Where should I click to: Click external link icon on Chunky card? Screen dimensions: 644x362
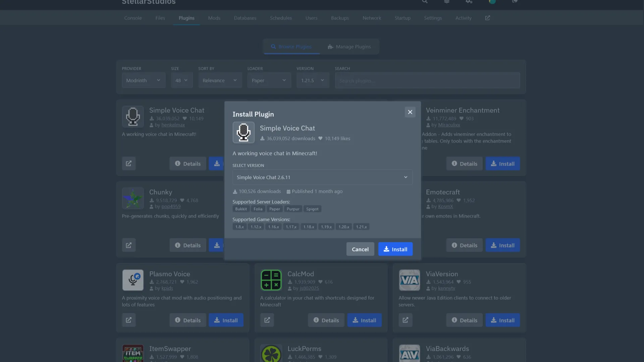tap(128, 245)
